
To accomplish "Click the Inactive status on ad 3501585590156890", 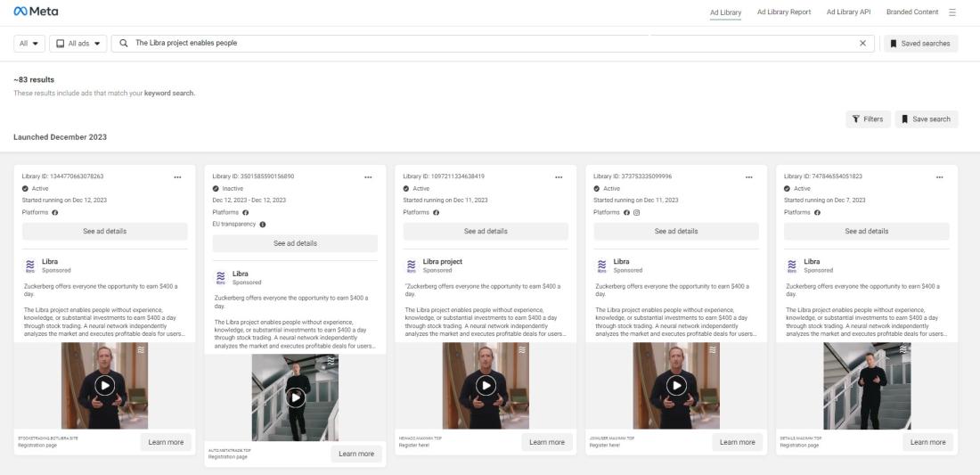I will [233, 189].
